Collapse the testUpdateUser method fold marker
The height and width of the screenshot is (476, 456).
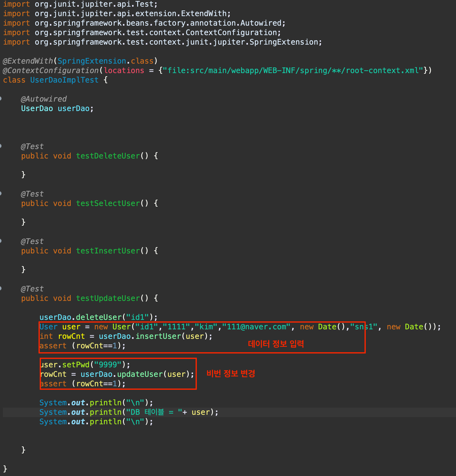click(x=1, y=289)
